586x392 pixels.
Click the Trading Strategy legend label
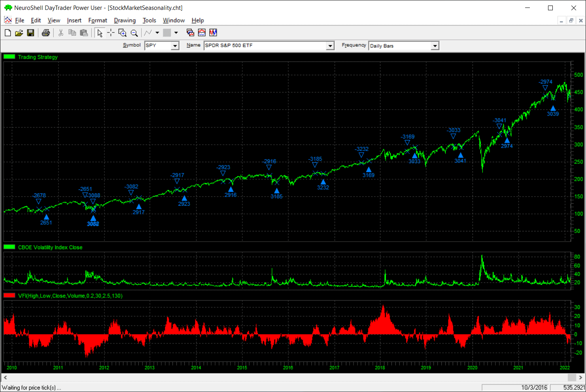pos(38,57)
